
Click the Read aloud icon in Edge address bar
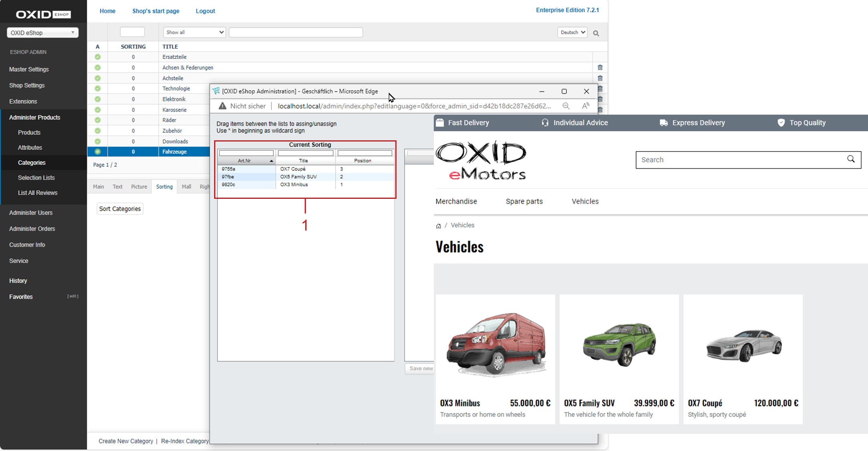pos(586,106)
